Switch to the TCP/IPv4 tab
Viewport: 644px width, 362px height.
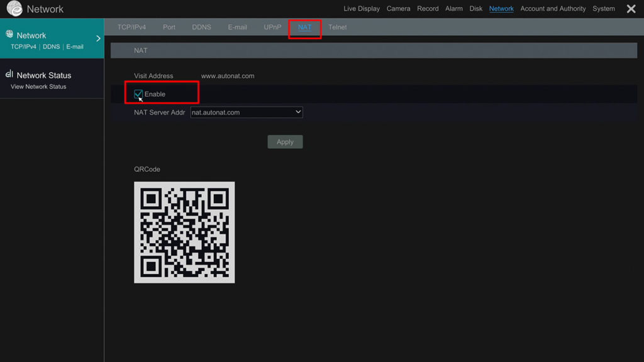(x=131, y=27)
